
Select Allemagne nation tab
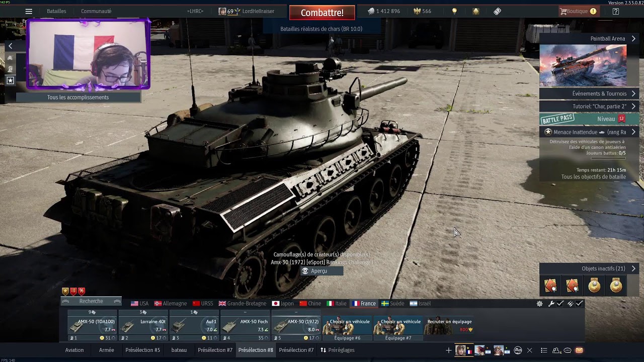point(171,304)
